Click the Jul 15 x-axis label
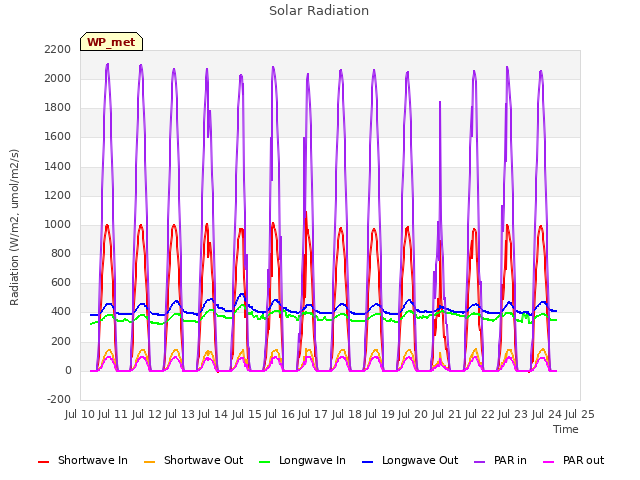The height and width of the screenshot is (480, 640). (x=247, y=414)
